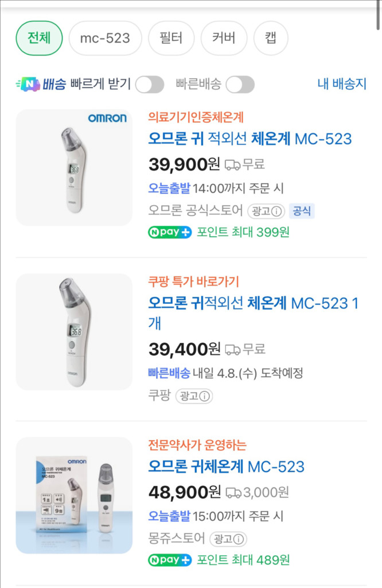Select the mc-523 keyword chip
The height and width of the screenshot is (588, 382).
(105, 38)
